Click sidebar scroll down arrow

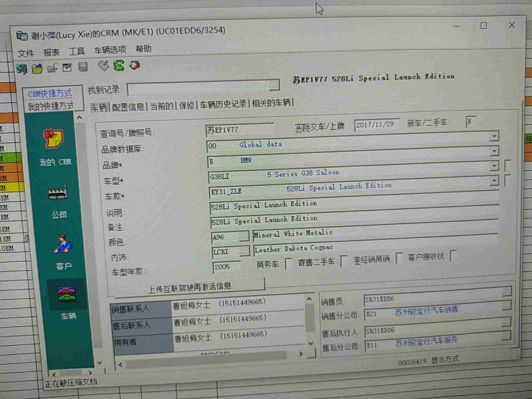[x=99, y=363]
